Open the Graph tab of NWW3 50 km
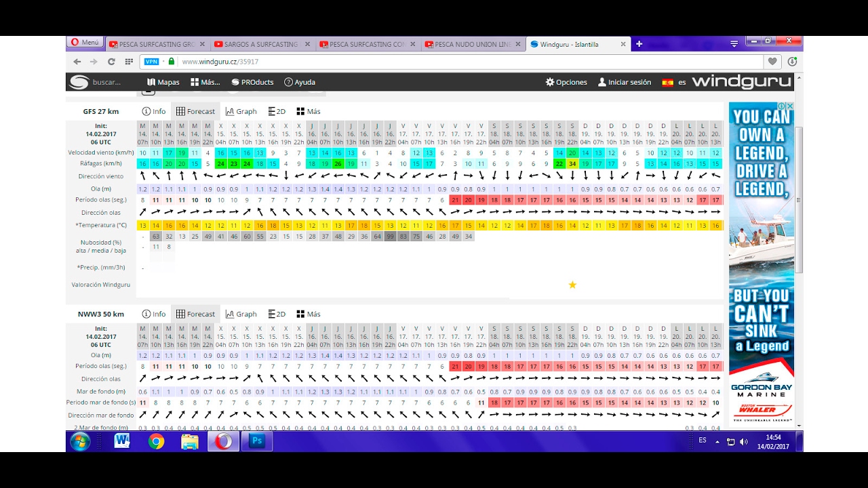The image size is (868, 488). 241,314
